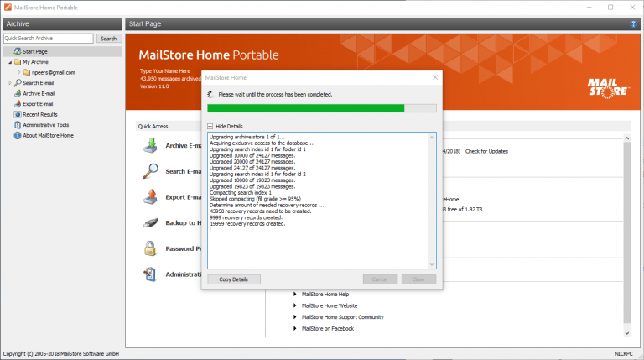The width and height of the screenshot is (644, 360).
Task: Click the Copy Details button
Action: [x=234, y=279]
